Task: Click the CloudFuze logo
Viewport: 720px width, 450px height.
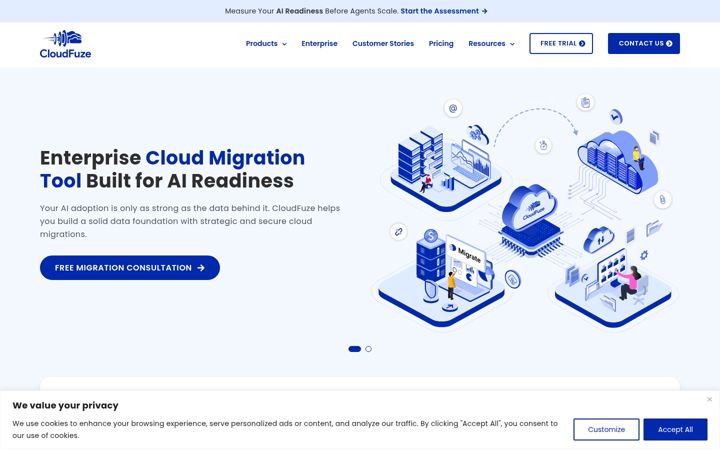Action: [x=65, y=44]
